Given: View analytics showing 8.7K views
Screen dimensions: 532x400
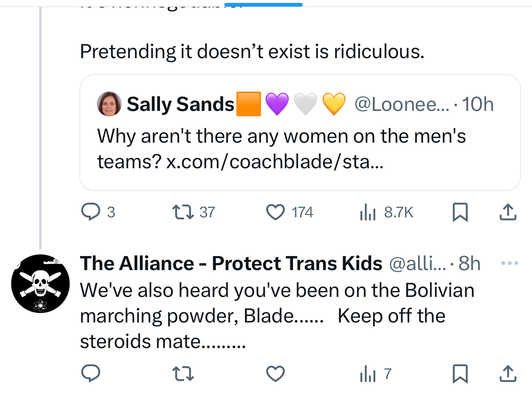Looking at the screenshot, I should tap(368, 212).
